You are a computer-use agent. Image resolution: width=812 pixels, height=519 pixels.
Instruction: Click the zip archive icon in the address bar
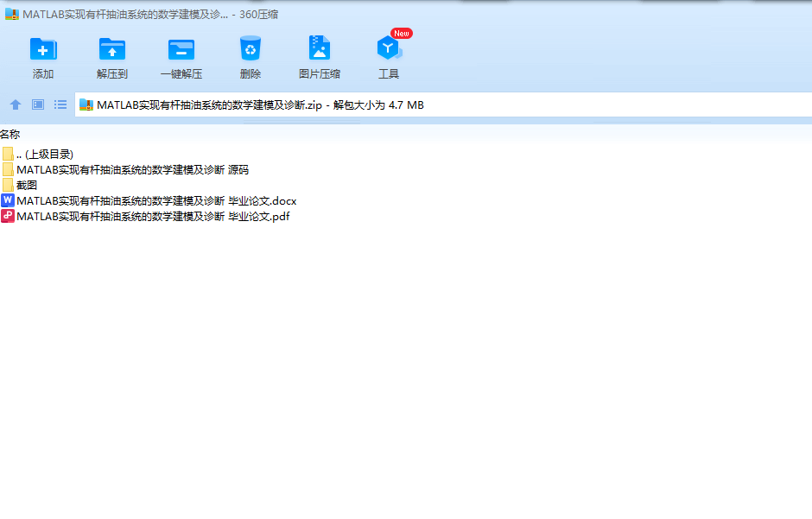point(86,105)
